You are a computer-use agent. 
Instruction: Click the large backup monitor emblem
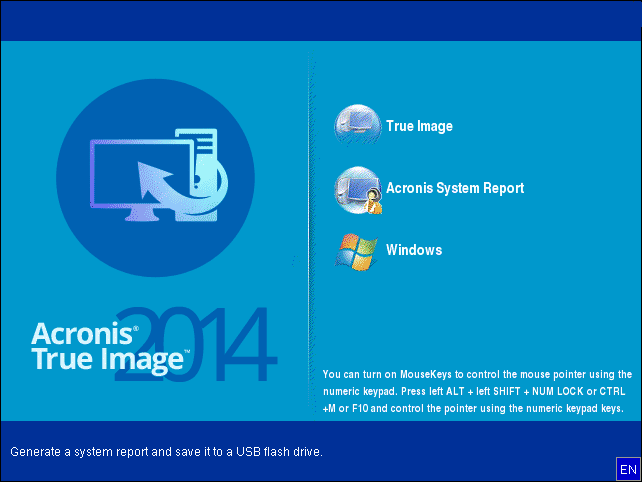pyautogui.click(x=156, y=178)
